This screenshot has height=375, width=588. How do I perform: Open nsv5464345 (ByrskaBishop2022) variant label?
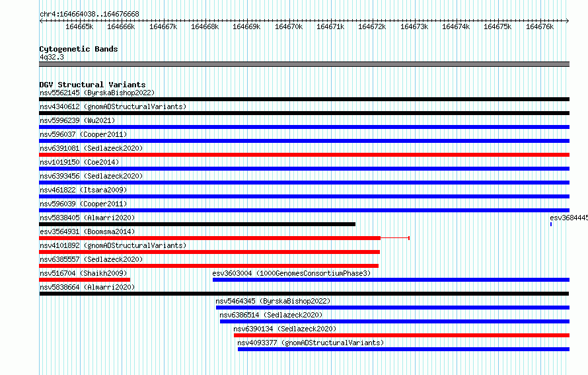point(273,301)
